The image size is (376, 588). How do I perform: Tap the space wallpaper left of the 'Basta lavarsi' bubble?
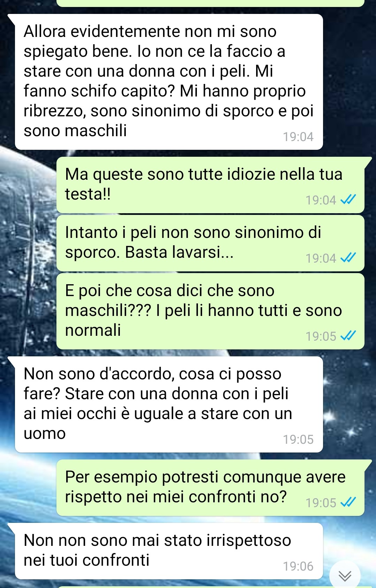(x=28, y=244)
